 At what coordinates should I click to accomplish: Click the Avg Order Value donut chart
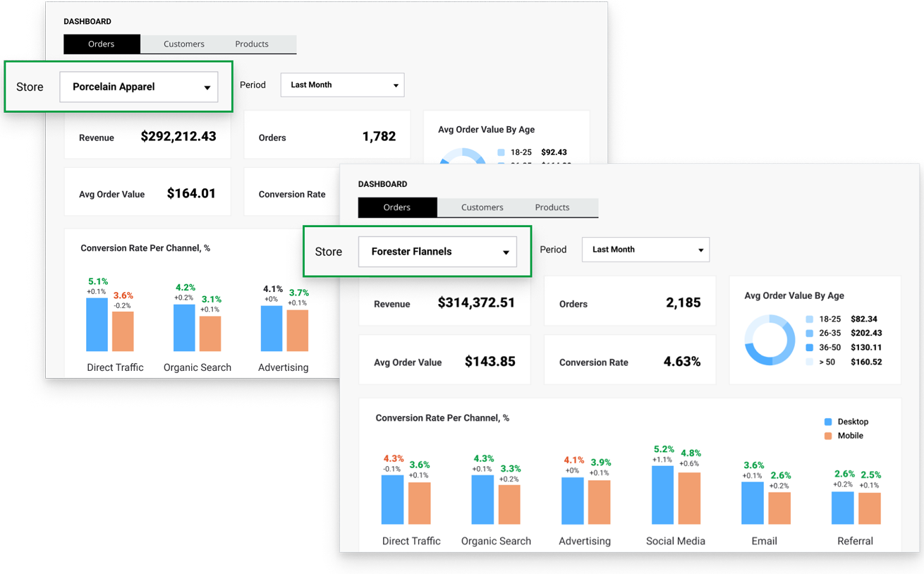[765, 341]
